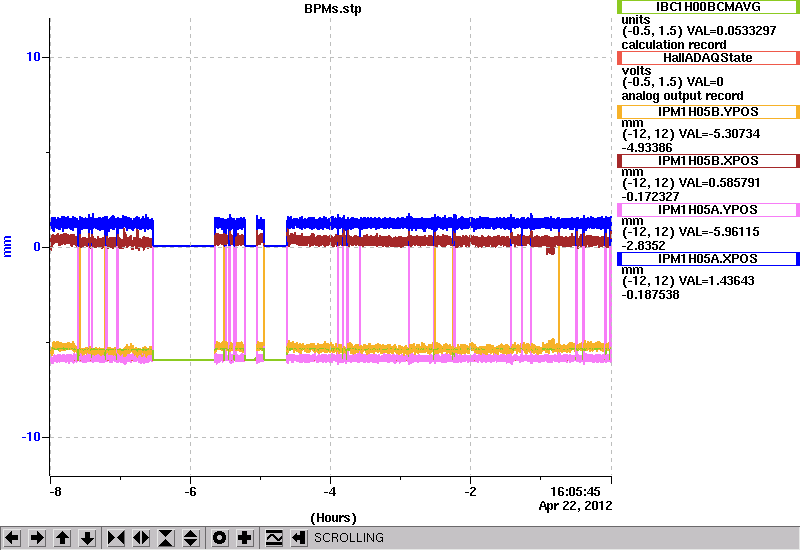Click the x-axis label -6
The height and width of the screenshot is (550, 800).
click(x=190, y=492)
